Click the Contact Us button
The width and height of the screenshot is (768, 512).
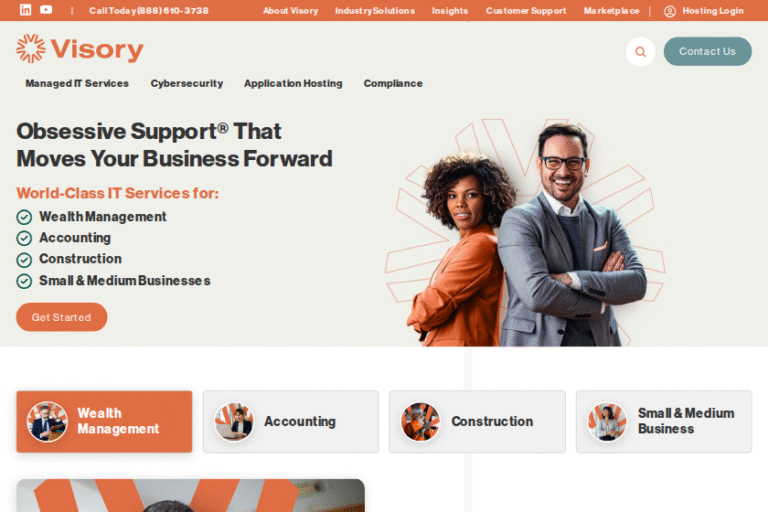point(707,51)
